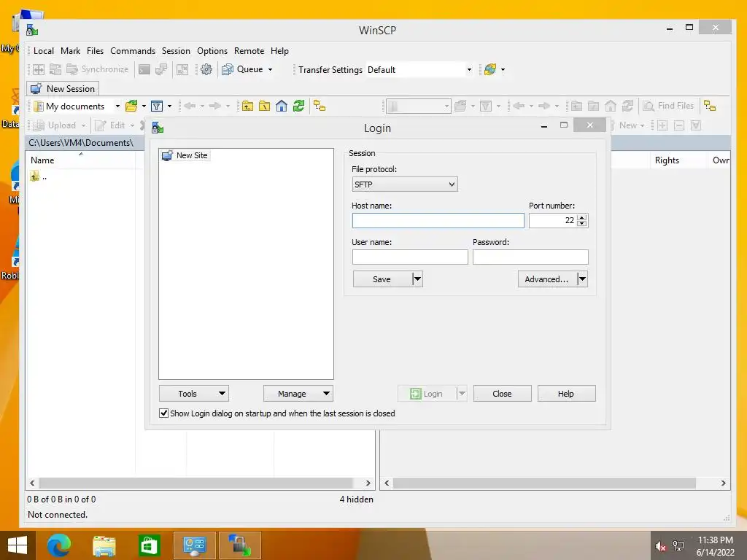This screenshot has width=747, height=560.
Task: Open the Transfer Settings Default dropdown
Action: pyautogui.click(x=419, y=69)
